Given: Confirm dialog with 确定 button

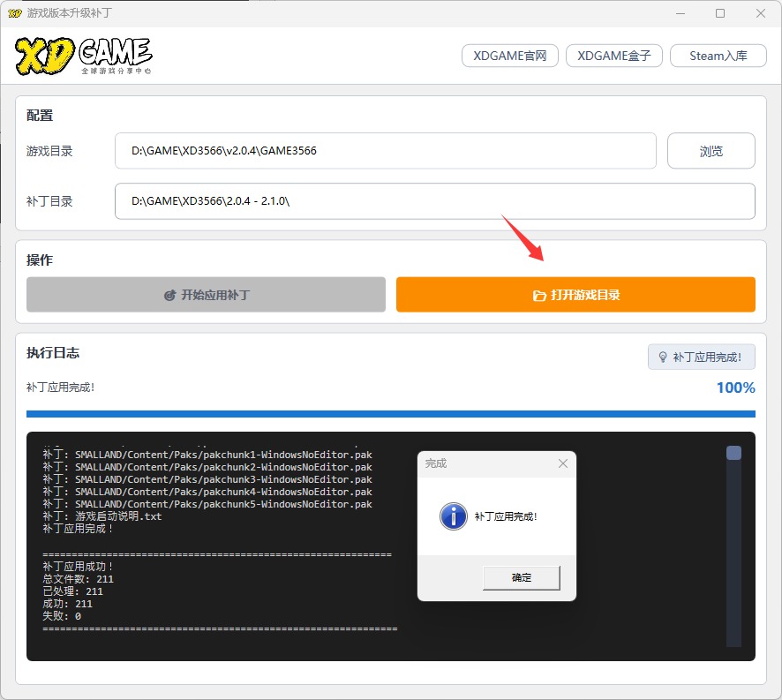Looking at the screenshot, I should tap(522, 578).
